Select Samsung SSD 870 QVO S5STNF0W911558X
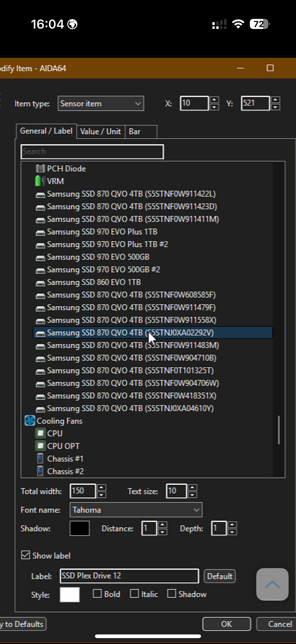The height and width of the screenshot is (644, 296). 132,320
